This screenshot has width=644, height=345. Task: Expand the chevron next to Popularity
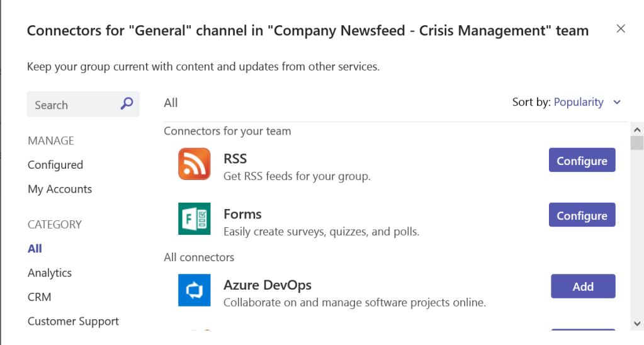(617, 103)
